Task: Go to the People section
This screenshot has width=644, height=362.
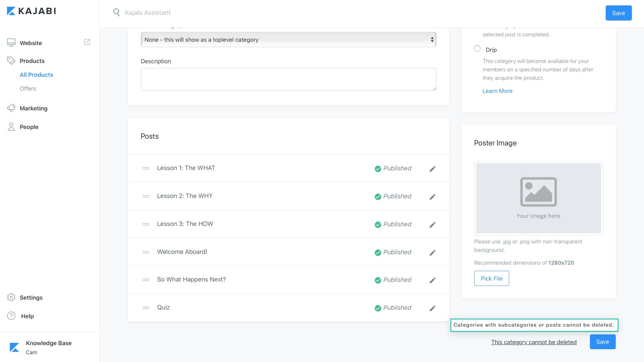Action: (29, 127)
